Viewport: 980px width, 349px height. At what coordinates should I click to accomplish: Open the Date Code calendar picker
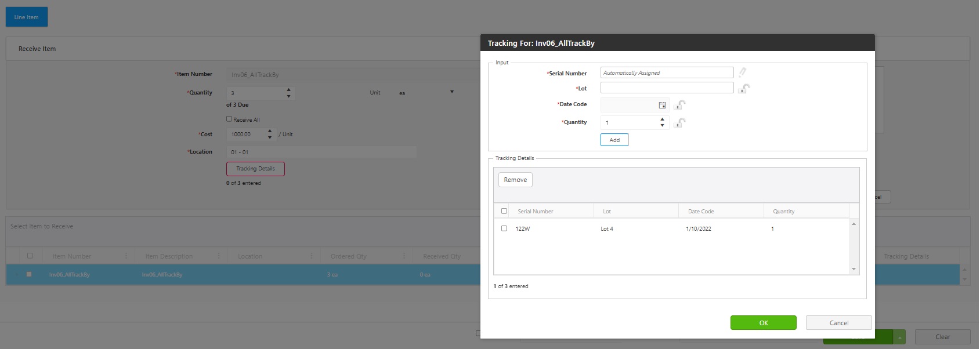662,105
